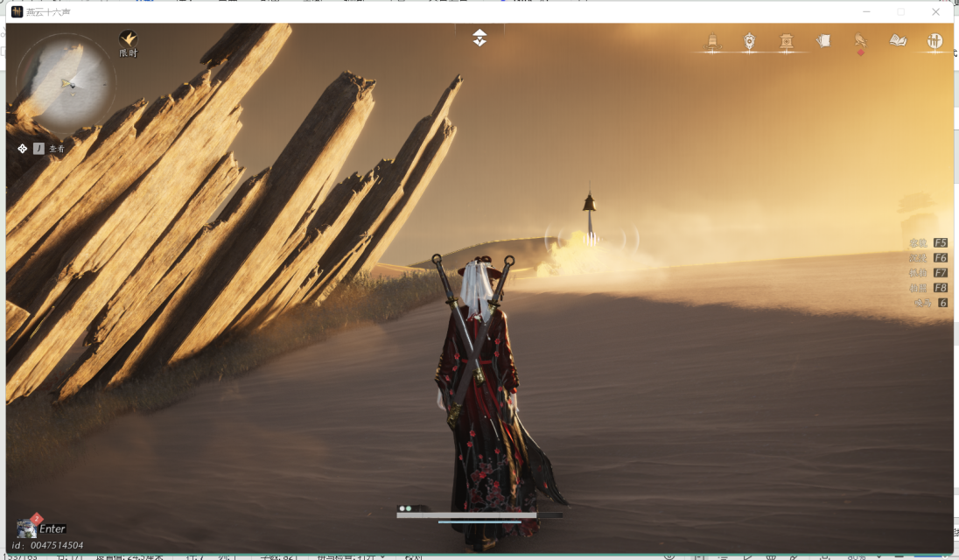
Task: Click the 拍照 F8 photo option
Action: click(928, 287)
